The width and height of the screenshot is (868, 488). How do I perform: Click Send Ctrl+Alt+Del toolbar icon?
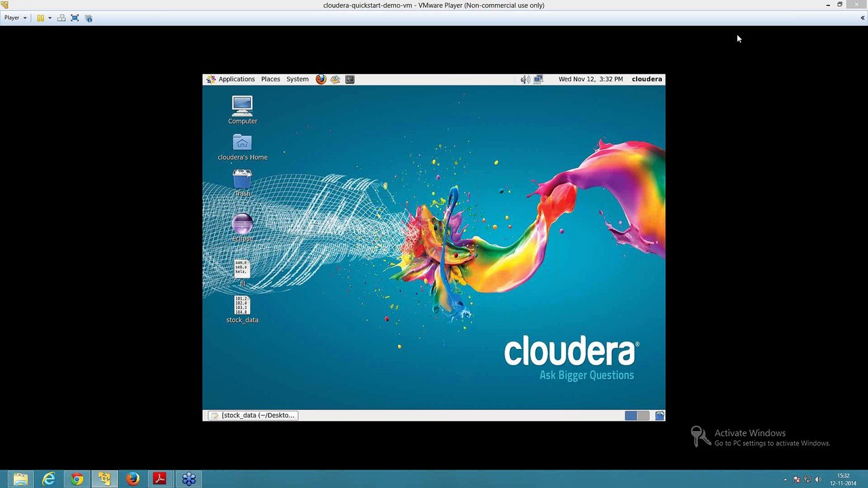62,18
